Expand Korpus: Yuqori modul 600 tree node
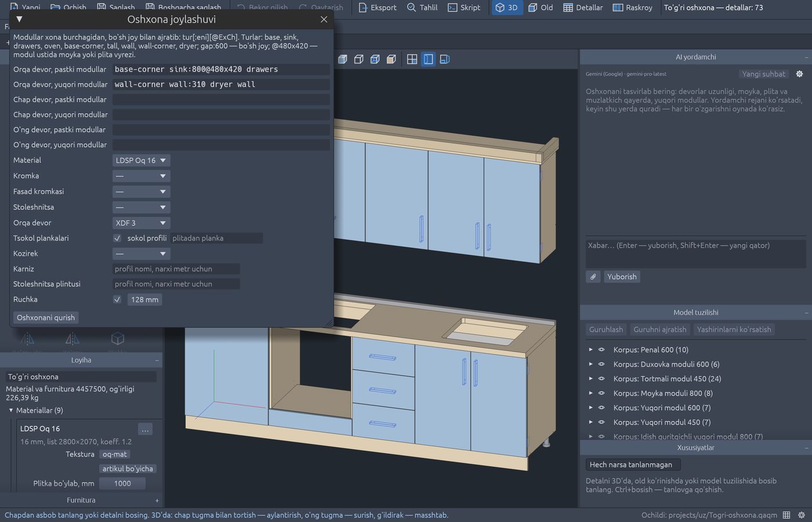 [x=590, y=408]
